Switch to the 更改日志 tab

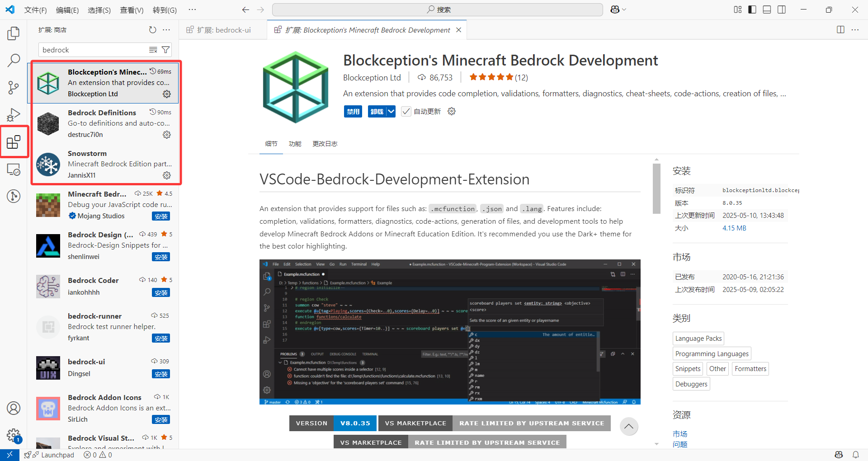click(325, 144)
